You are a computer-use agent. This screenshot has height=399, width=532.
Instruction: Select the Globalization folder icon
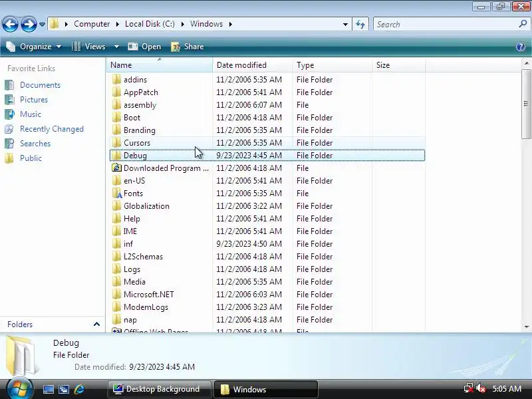(116, 205)
